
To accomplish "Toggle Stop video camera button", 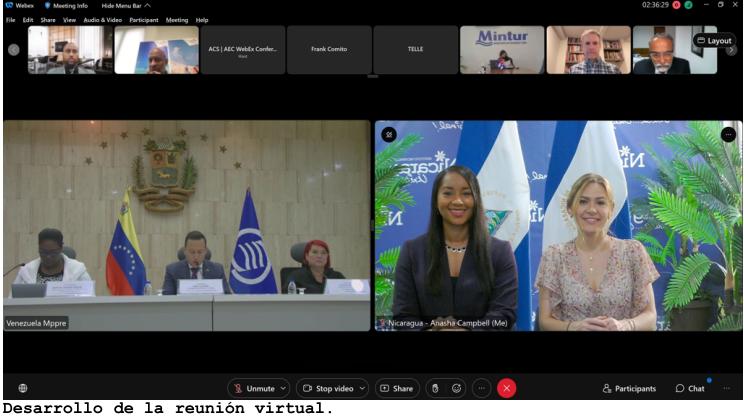I will (x=326, y=388).
